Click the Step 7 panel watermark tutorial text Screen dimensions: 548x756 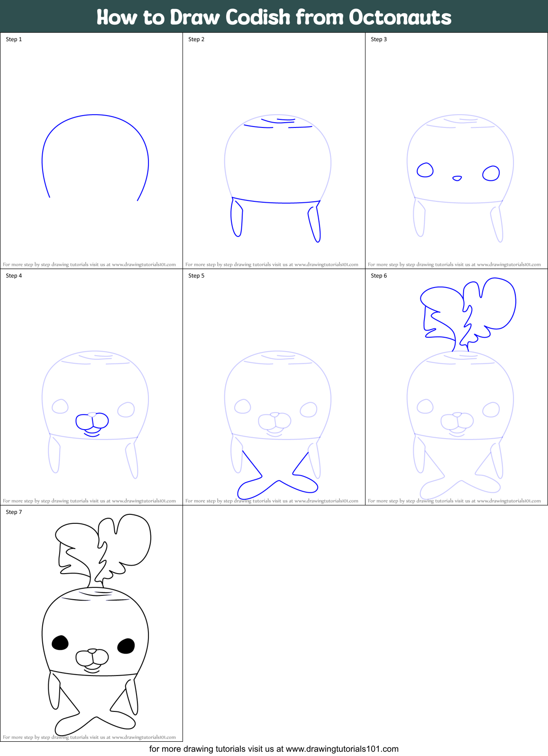pos(89,737)
